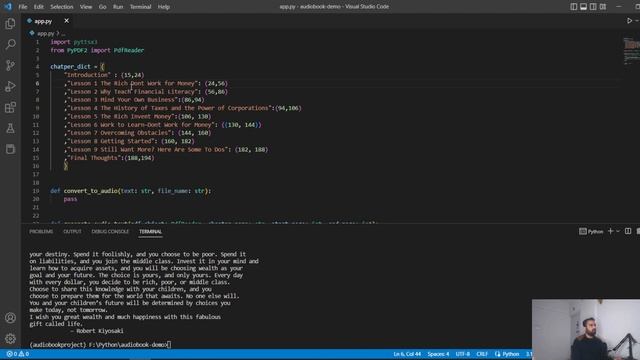Click CRLF end of line setting
The image size is (640, 360).
click(x=482, y=354)
